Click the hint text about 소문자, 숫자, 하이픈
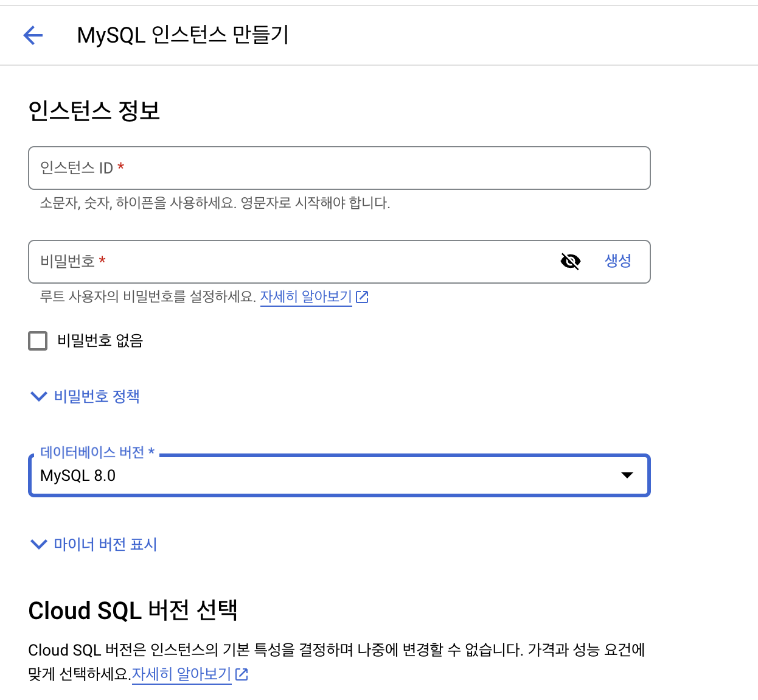This screenshot has width=758, height=700. pos(215,203)
